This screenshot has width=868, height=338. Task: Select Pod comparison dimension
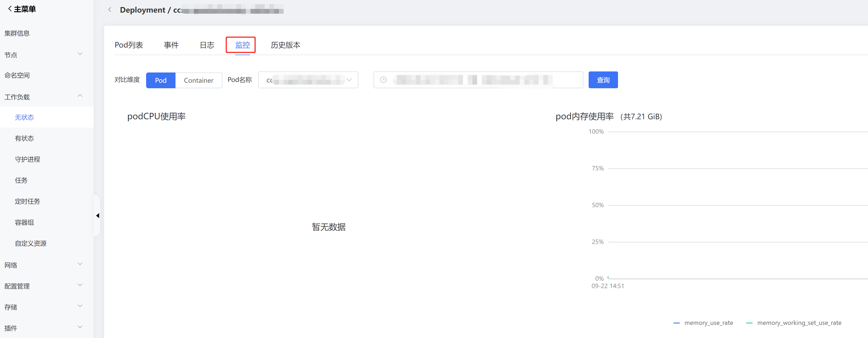161,80
